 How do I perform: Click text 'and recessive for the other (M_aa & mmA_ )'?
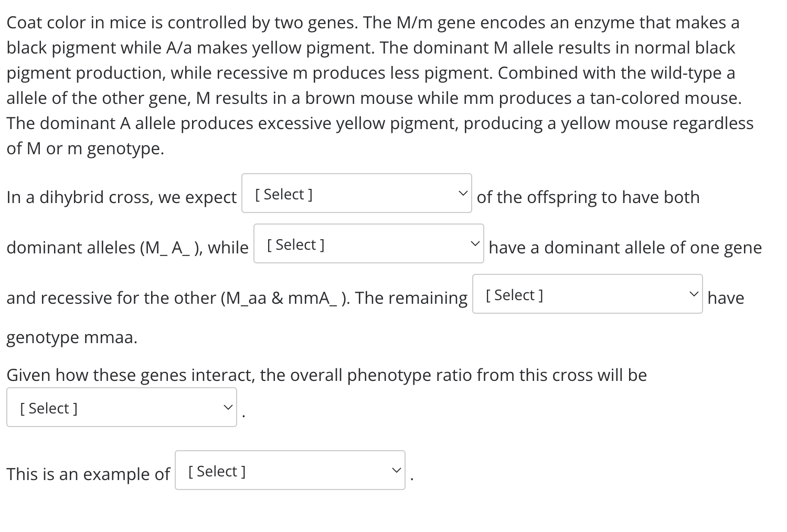(178, 298)
